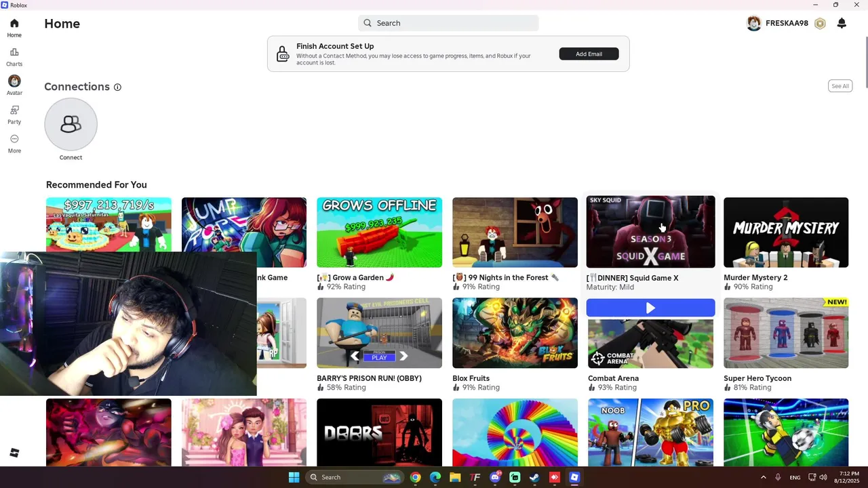The width and height of the screenshot is (868, 488).
Task: Open the Grow a Garden thumbnail
Action: pyautogui.click(x=379, y=232)
